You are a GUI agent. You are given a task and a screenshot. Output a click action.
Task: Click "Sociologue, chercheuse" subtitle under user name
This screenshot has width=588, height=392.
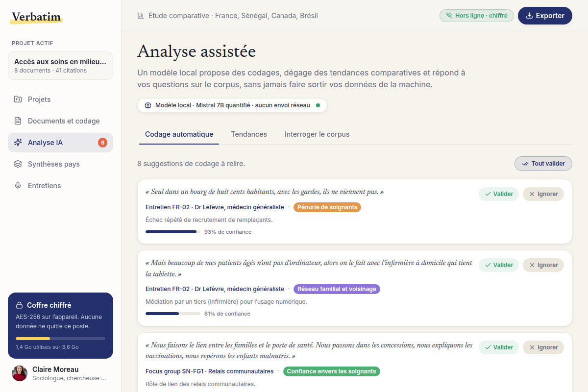click(x=69, y=378)
